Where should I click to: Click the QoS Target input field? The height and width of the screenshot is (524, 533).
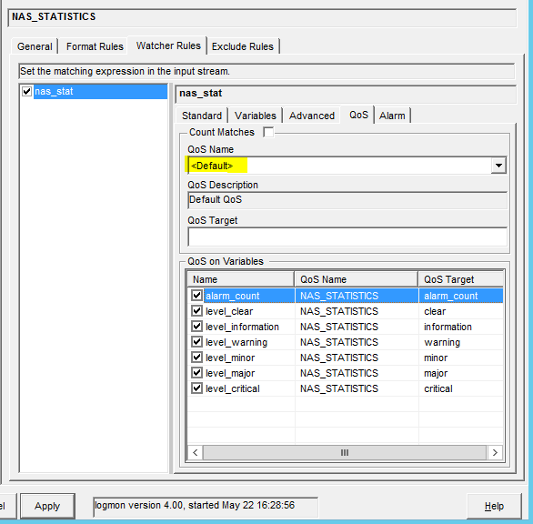click(x=347, y=237)
